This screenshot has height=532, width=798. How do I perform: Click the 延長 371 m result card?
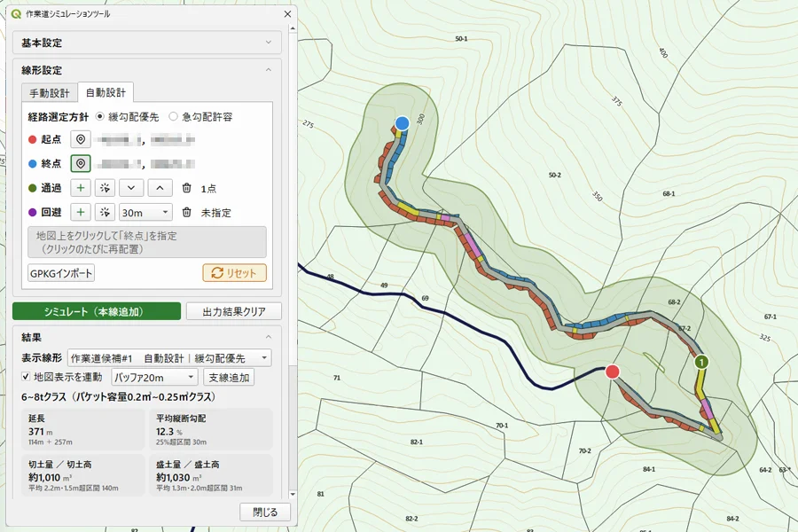(83, 430)
